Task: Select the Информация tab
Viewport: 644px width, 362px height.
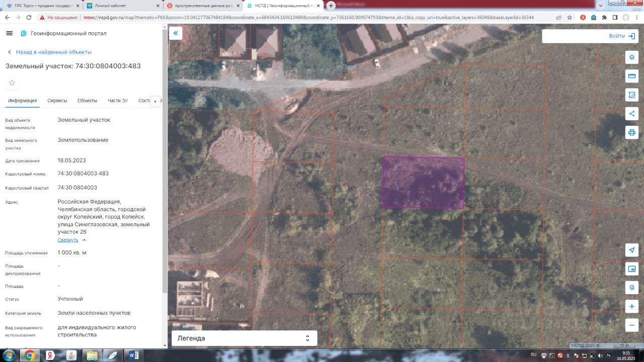Action: point(23,101)
